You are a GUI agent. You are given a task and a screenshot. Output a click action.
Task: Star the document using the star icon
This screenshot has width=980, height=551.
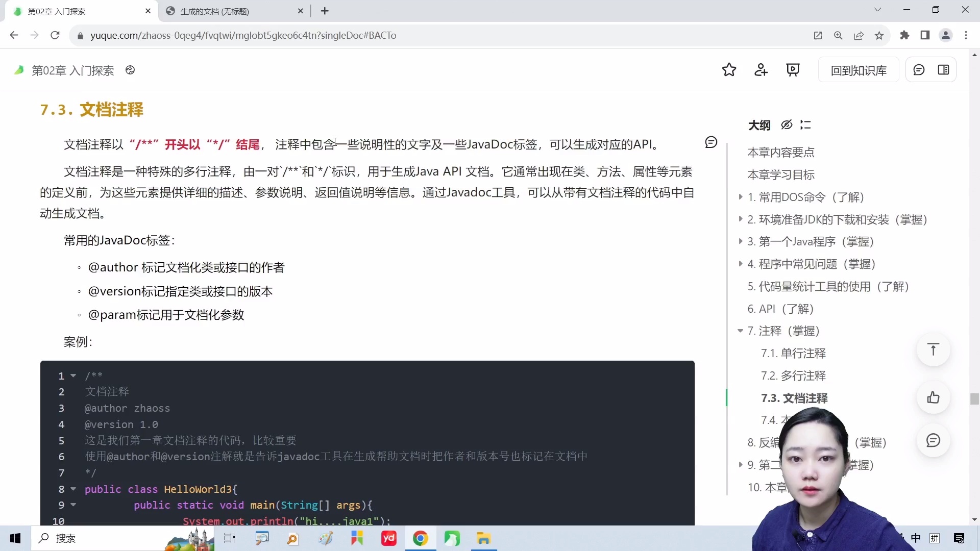(729, 70)
